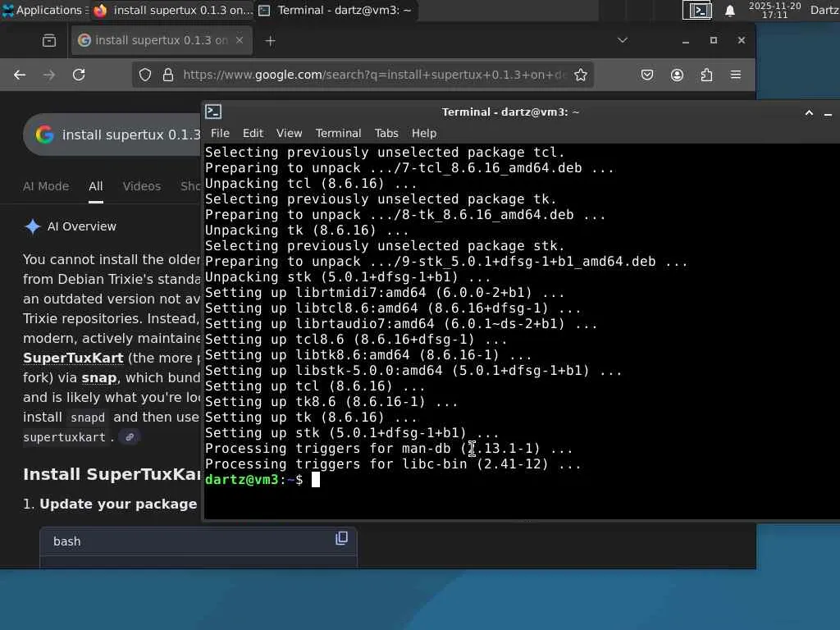
Task: Click 'Install SuperTuxKar' heading in browser
Action: coord(112,474)
